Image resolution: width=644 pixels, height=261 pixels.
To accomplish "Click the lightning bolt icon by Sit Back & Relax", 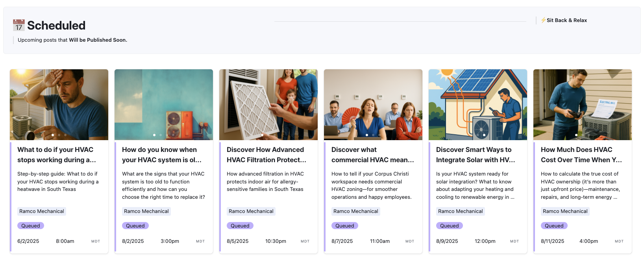I will pos(543,20).
